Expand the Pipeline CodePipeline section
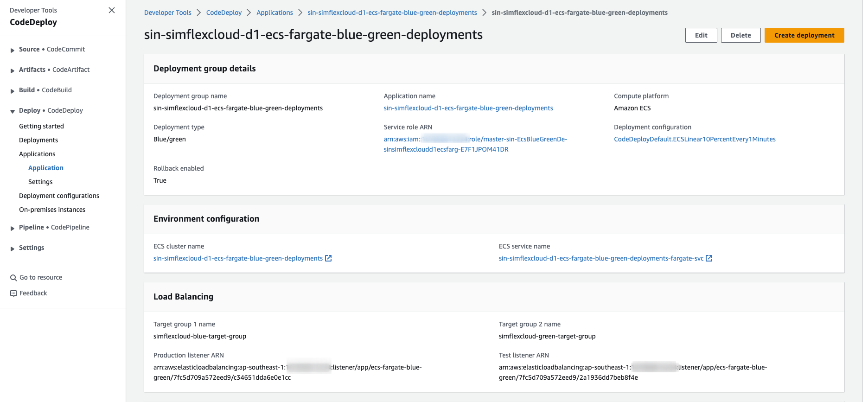Viewport: 868px width, 402px height. coord(13,228)
